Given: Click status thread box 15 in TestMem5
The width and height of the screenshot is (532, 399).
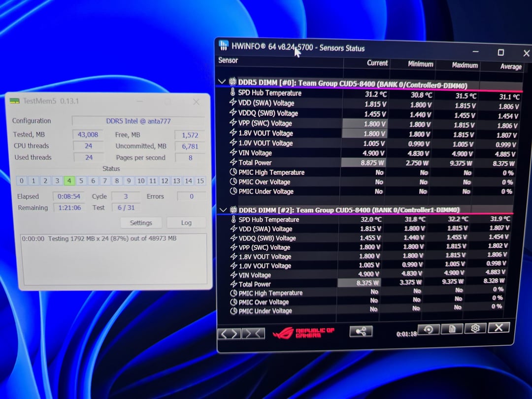Looking at the screenshot, I should [200, 181].
